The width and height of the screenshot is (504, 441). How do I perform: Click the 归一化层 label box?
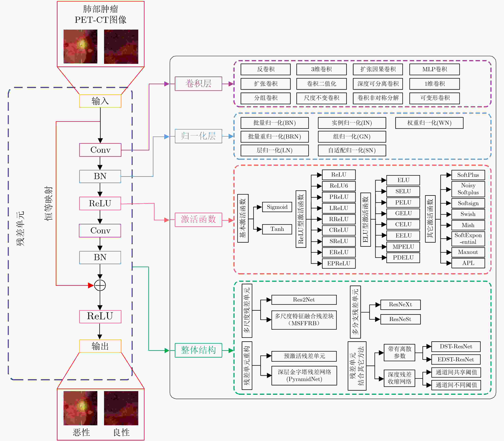[x=198, y=136]
